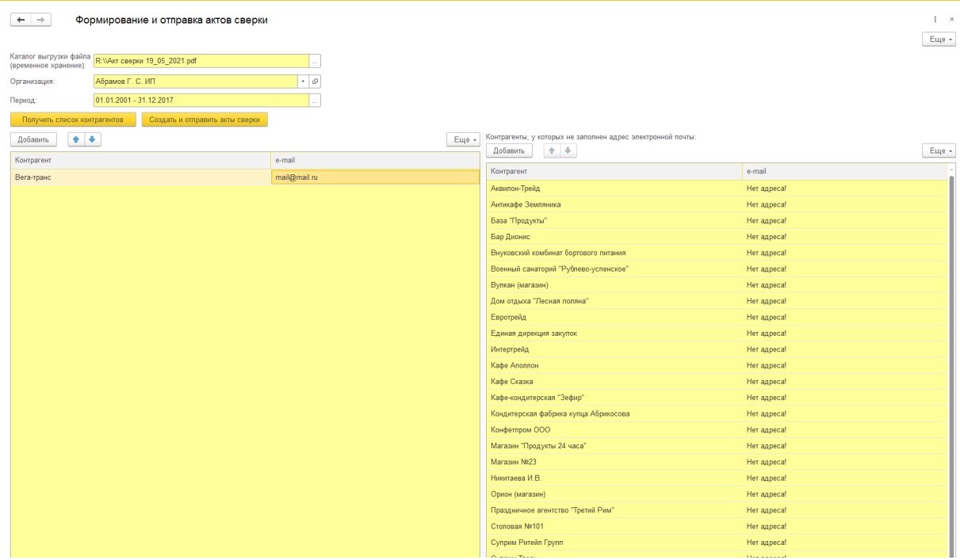Open Еще menu above the no-email table
This screenshot has width=960, height=560.
(x=939, y=150)
